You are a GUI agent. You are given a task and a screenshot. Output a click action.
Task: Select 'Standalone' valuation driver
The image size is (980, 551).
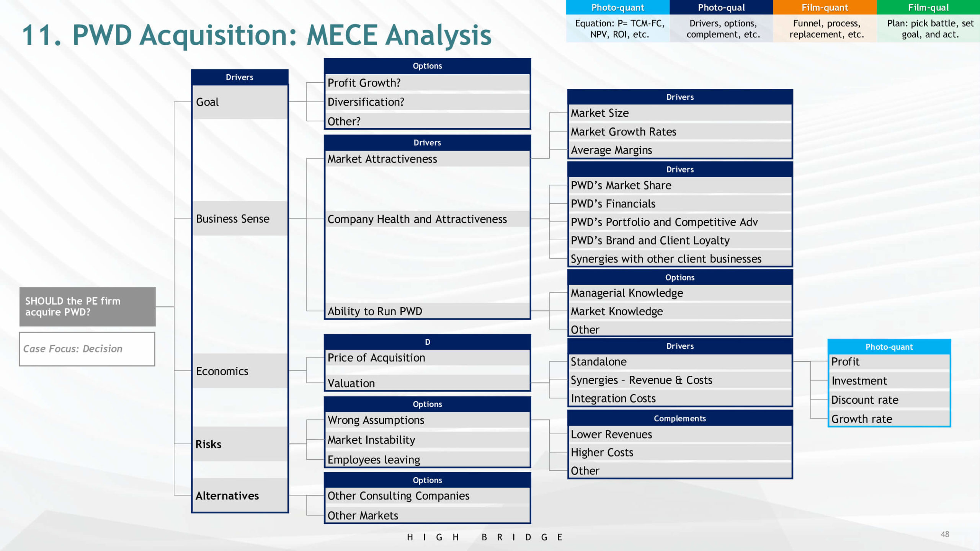click(x=680, y=362)
